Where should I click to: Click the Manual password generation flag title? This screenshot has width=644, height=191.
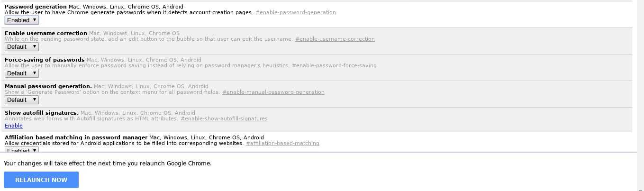(48, 86)
